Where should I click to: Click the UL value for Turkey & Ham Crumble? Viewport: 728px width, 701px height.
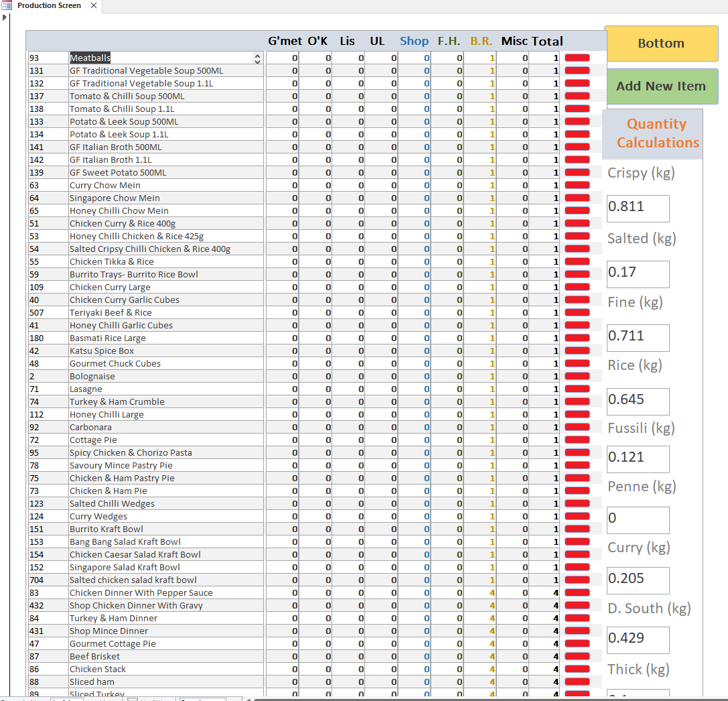pos(381,402)
